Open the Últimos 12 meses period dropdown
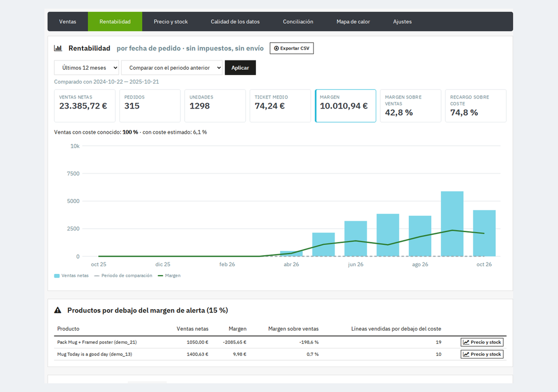Screen dimensions: 558x392 point(86,68)
